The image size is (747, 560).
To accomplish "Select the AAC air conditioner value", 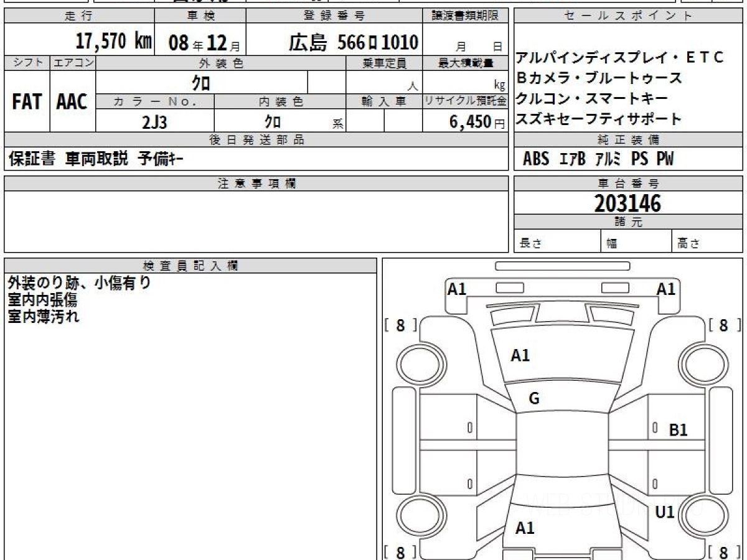I will pyautogui.click(x=72, y=101).
